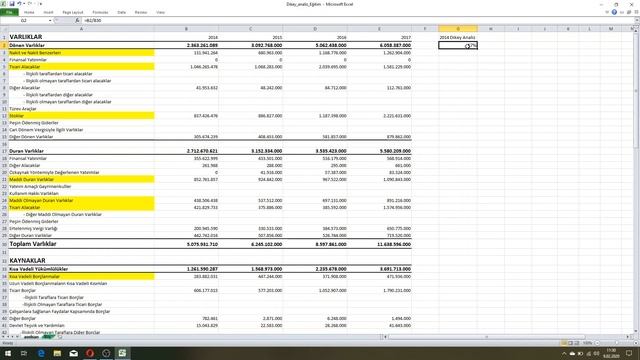Screen dimensions: 640x360
Task: Open Opera browser from taskbar
Action: pos(90,353)
